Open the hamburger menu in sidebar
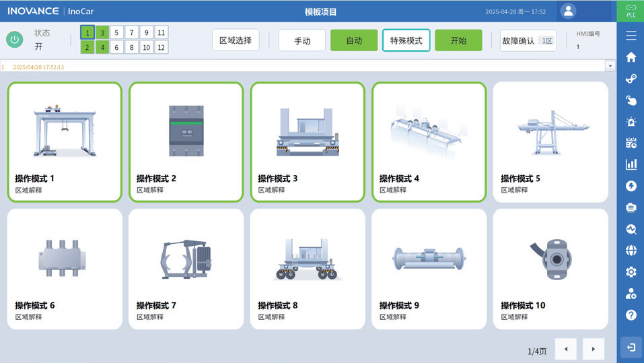Screen dimensions: 644x363 click(631, 36)
